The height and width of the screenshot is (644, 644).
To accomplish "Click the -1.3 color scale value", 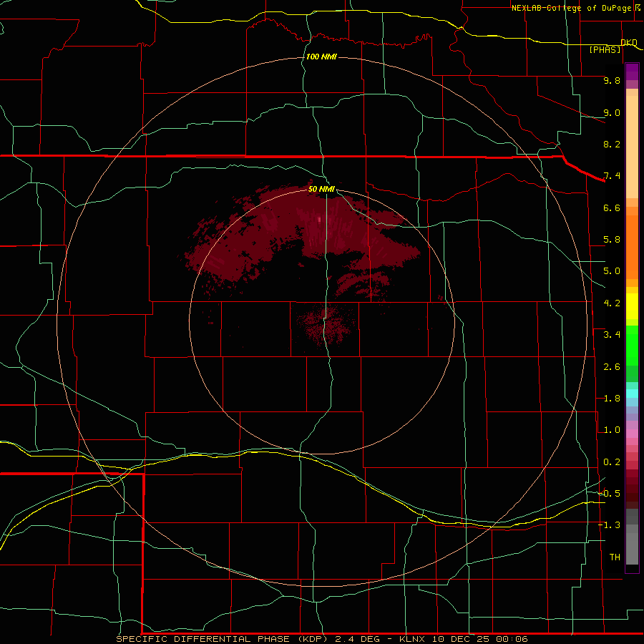I will tap(609, 525).
